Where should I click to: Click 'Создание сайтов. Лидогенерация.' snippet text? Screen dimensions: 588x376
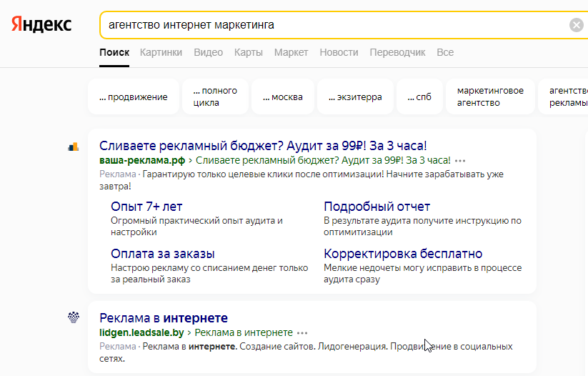click(x=313, y=347)
